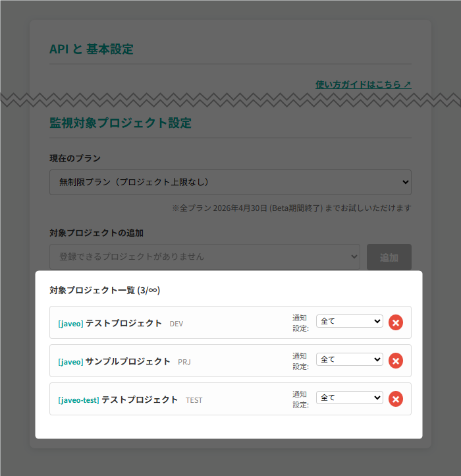Click the 監視対象プロジェクト設定 section heading
The width and height of the screenshot is (461, 476).
click(x=121, y=123)
